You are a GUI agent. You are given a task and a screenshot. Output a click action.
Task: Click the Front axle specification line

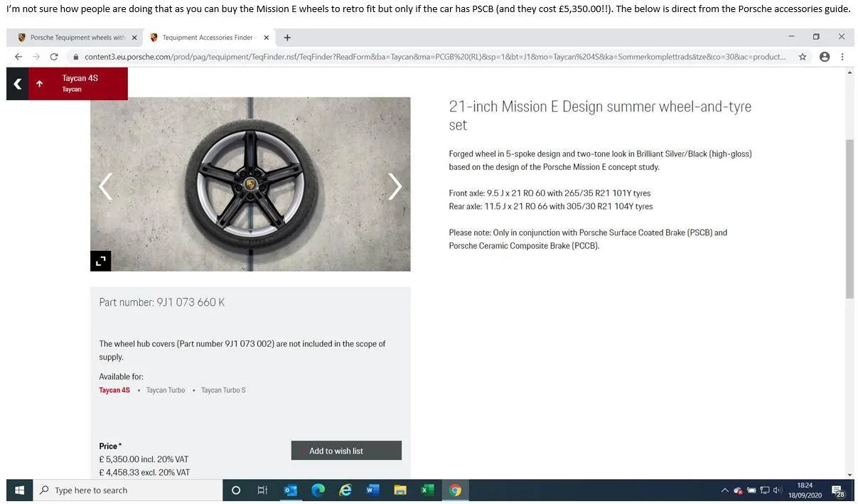[x=549, y=193]
